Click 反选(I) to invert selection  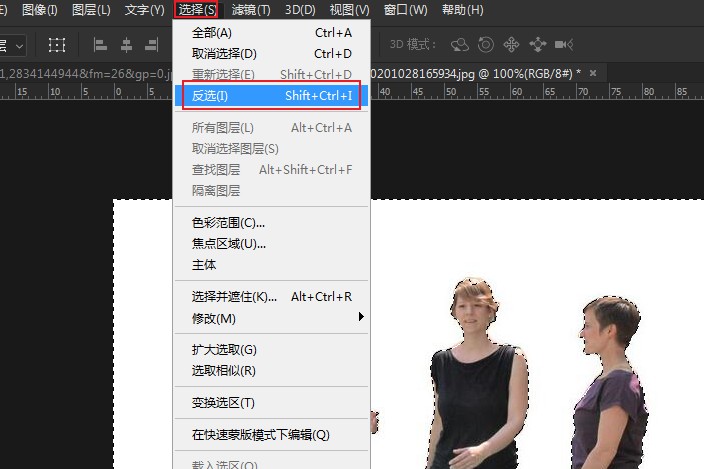click(271, 96)
